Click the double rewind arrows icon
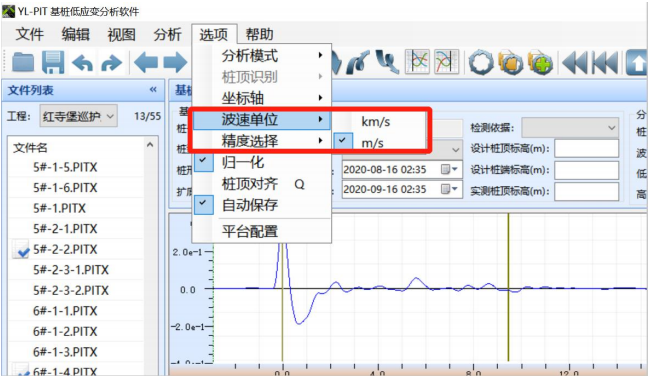650x378 pixels. click(575, 63)
